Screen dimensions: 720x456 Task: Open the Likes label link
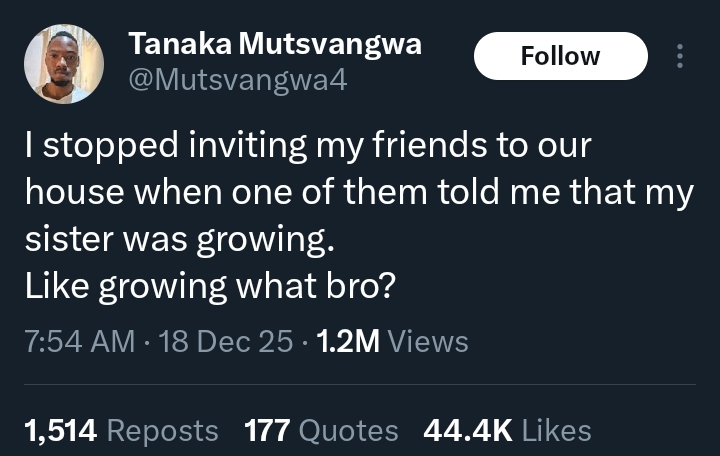[x=557, y=431]
